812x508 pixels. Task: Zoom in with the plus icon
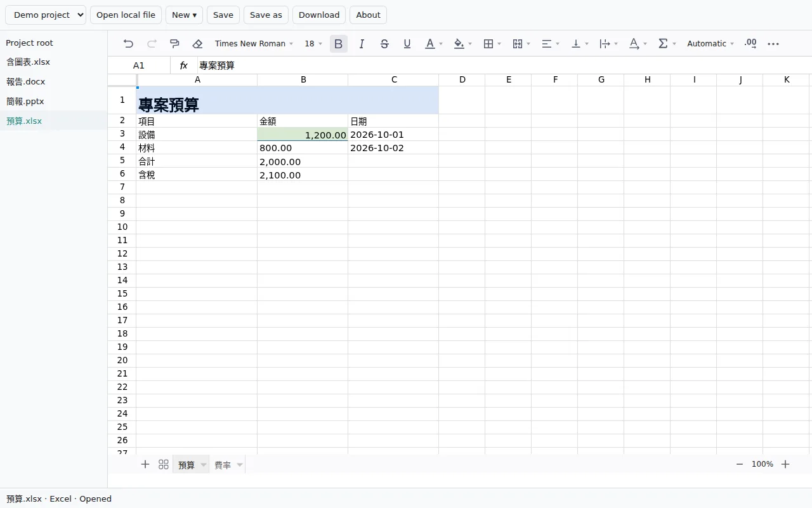click(x=785, y=464)
